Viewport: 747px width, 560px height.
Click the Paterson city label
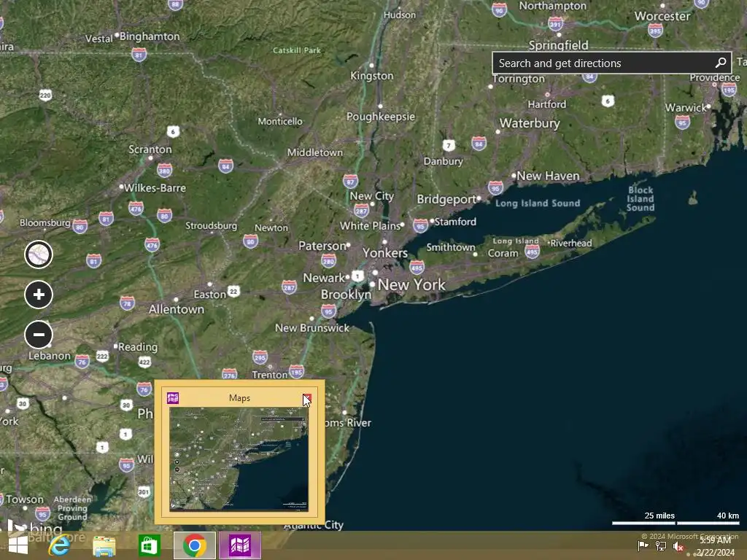coord(322,246)
